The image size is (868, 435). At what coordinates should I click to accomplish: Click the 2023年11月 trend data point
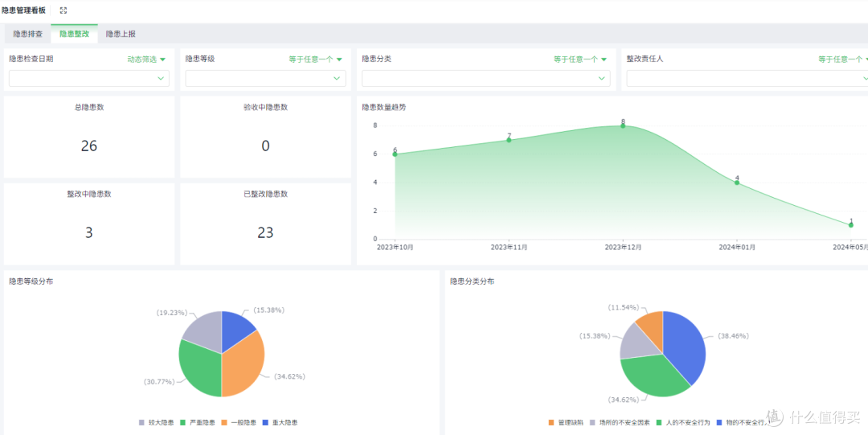[509, 140]
